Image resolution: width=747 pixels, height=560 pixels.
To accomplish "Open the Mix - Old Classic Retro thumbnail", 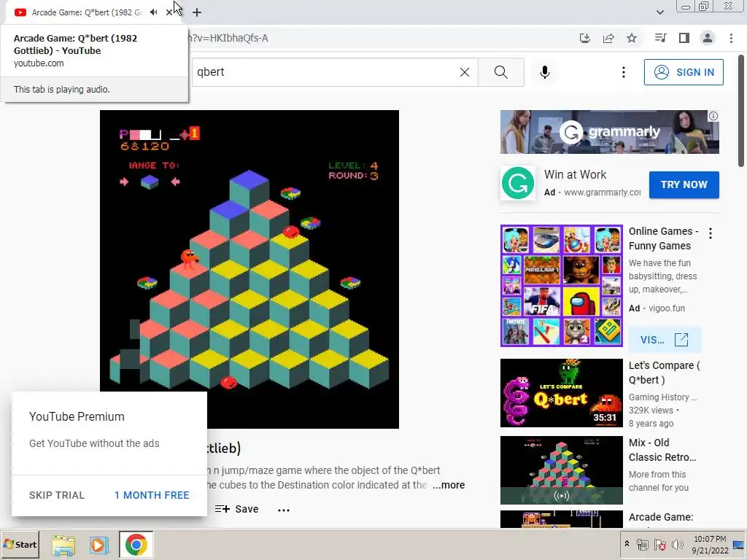I will pos(562,470).
